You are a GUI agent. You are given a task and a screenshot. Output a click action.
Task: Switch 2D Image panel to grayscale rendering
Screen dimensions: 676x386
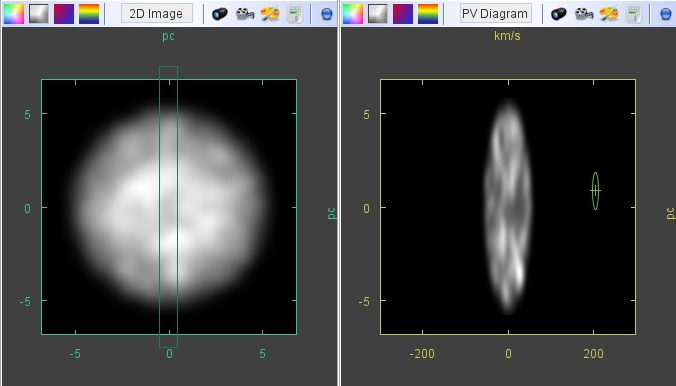pyautogui.click(x=39, y=14)
